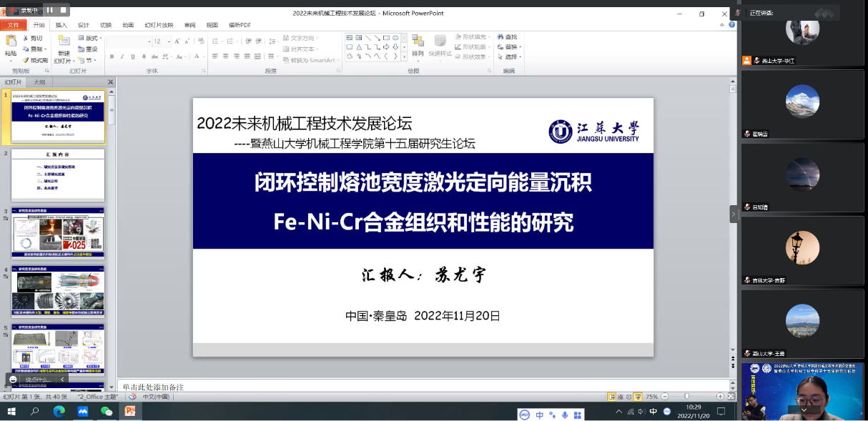The height and width of the screenshot is (421, 868).
Task: Click the Paste (粘贴) icon in ribbon
Action: click(10, 44)
